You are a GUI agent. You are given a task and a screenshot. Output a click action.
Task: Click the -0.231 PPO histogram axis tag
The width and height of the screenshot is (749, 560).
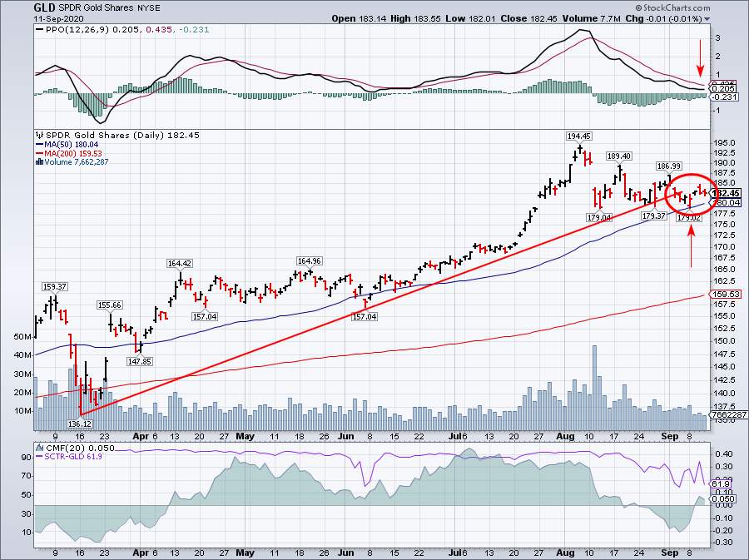tap(725, 97)
